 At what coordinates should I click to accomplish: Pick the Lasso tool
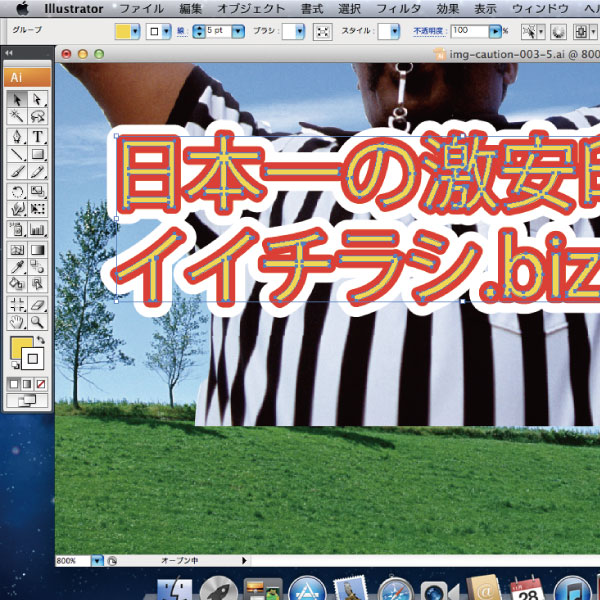pos(37,116)
